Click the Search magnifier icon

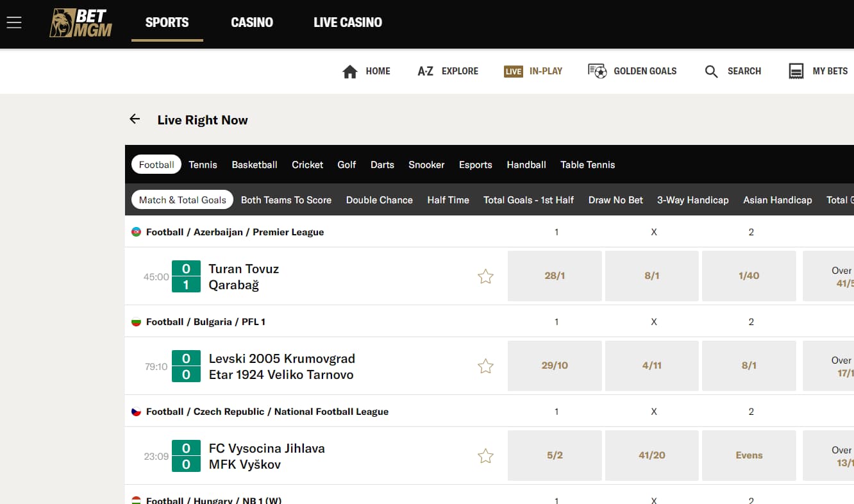click(x=711, y=71)
